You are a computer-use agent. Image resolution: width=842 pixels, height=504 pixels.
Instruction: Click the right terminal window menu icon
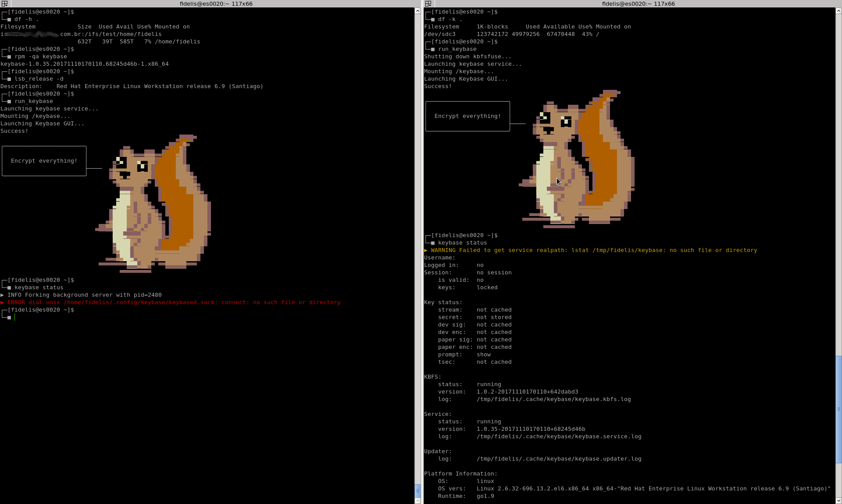tap(428, 4)
